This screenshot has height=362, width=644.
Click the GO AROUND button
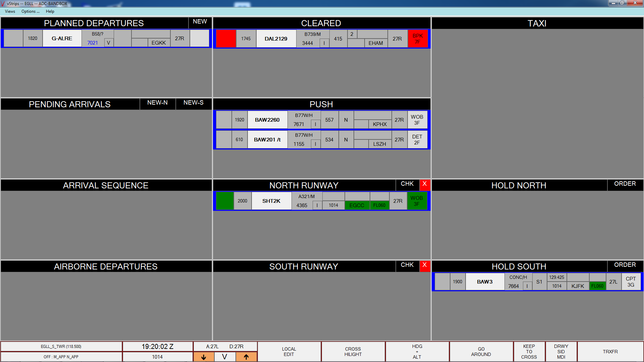point(481,351)
